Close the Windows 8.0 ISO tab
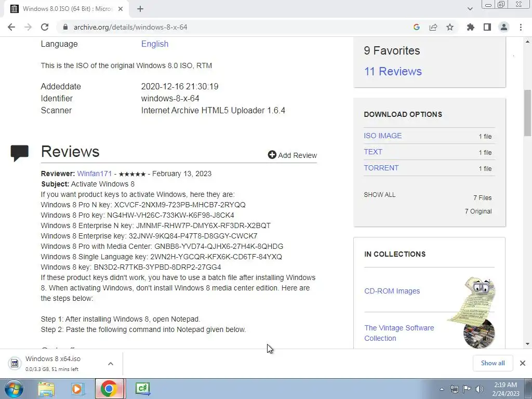 click(121, 9)
